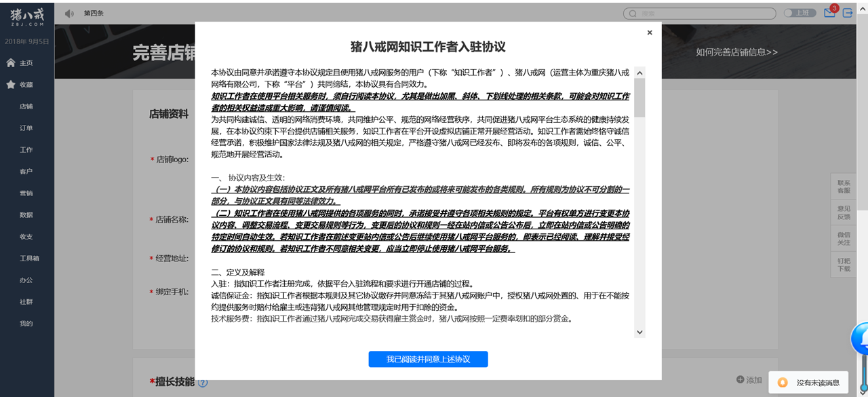Click inside the 搜索 search field
Screen dimensions: 868x397
tap(700, 14)
